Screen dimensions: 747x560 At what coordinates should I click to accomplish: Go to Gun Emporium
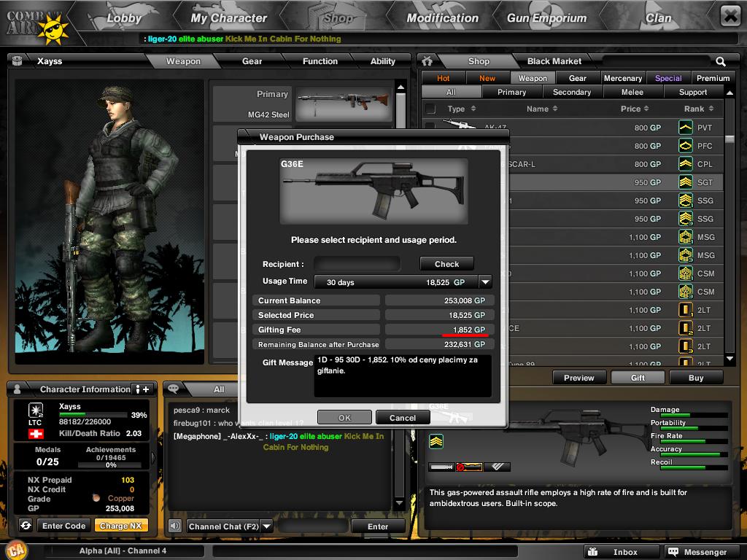point(547,18)
